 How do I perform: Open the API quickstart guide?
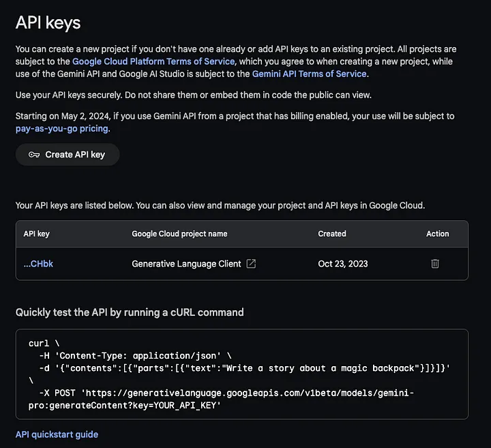[57, 434]
